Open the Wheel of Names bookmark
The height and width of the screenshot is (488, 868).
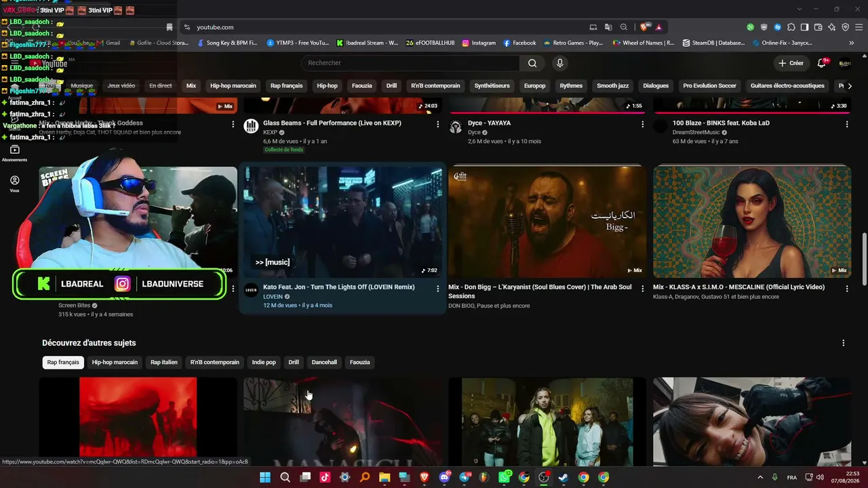[643, 43]
